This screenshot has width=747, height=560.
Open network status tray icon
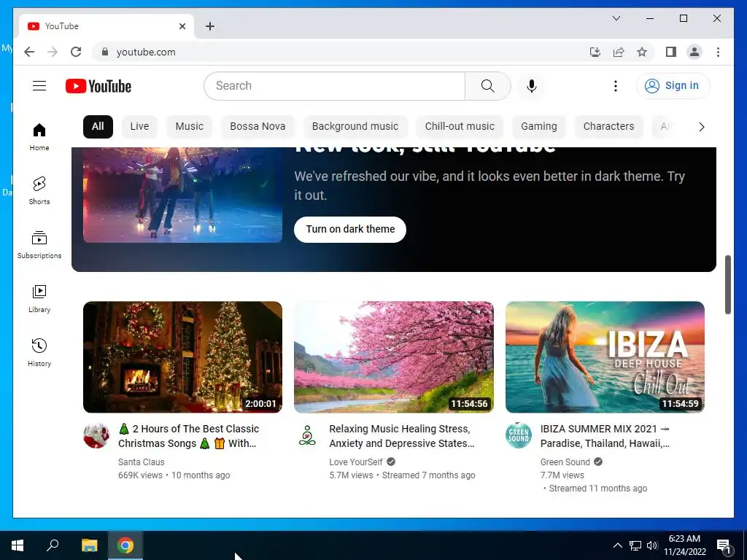pos(635,545)
